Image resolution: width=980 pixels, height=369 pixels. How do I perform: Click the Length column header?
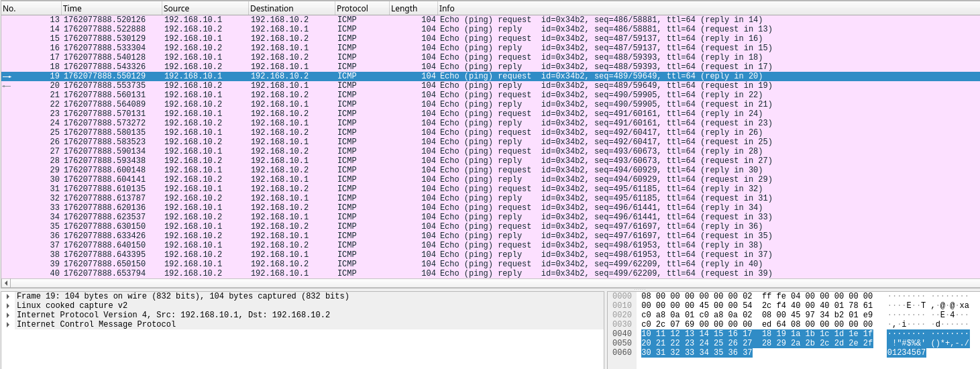point(413,9)
